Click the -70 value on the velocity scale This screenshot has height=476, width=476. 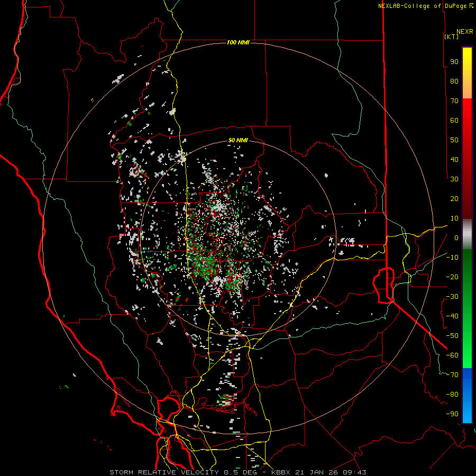pyautogui.click(x=452, y=375)
